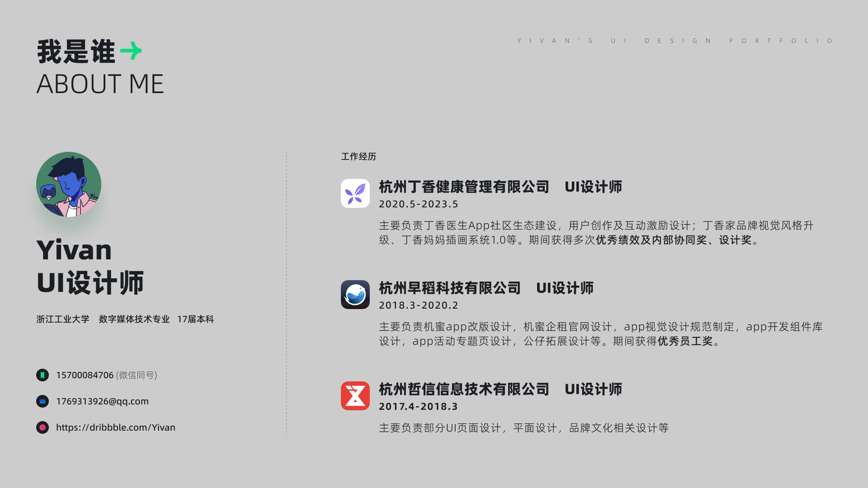Click the green phone icon
The width and height of the screenshot is (868, 488).
(42, 375)
